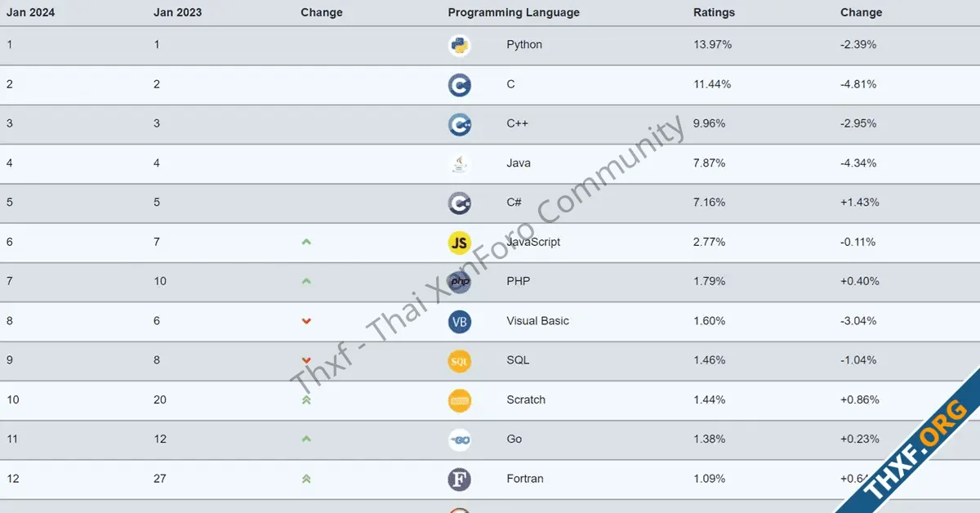The image size is (980, 513).
Task: Click the Python language name text
Action: pos(524,45)
